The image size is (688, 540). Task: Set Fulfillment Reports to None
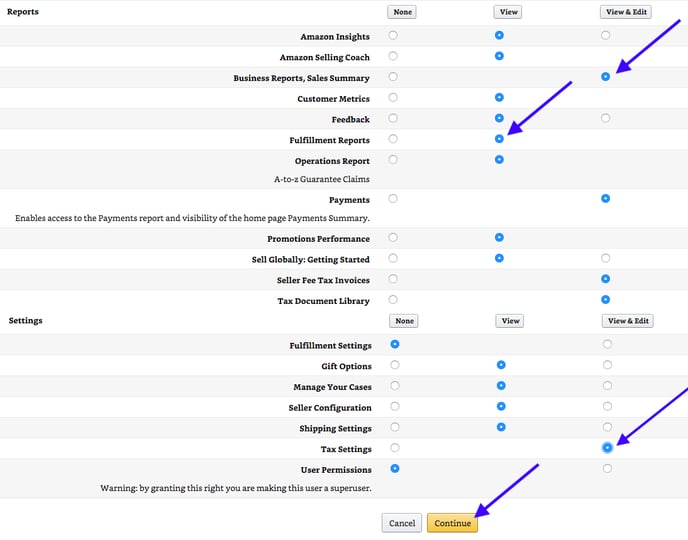tap(393, 139)
